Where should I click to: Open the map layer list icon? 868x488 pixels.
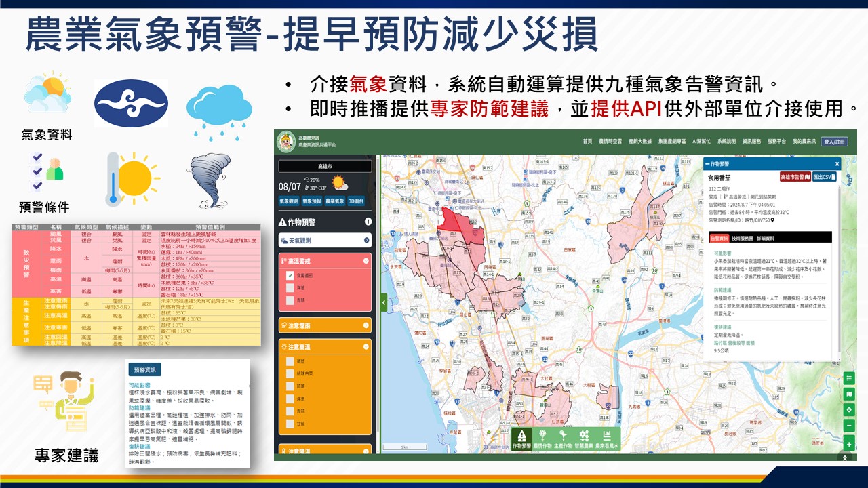849,378
